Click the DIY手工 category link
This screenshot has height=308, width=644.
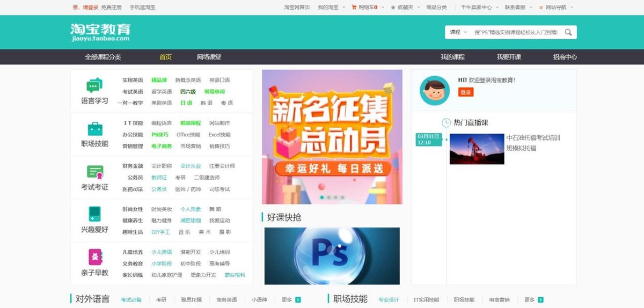160,232
